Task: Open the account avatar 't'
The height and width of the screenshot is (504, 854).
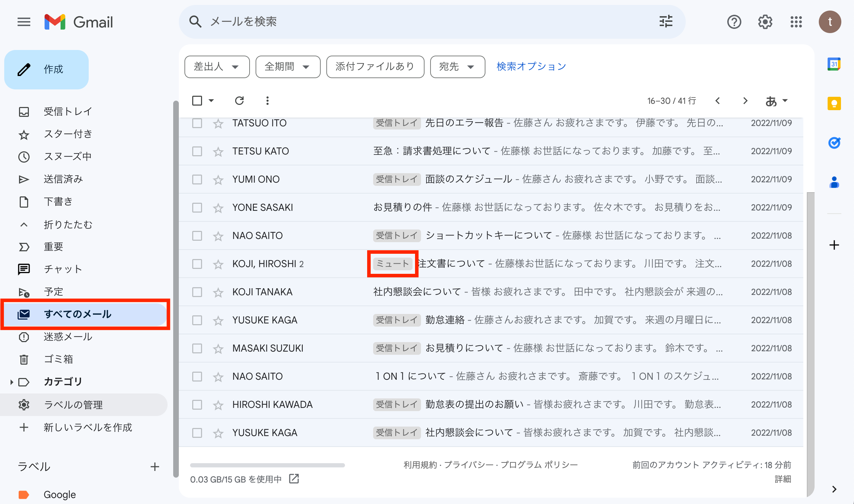Action: 830,22
